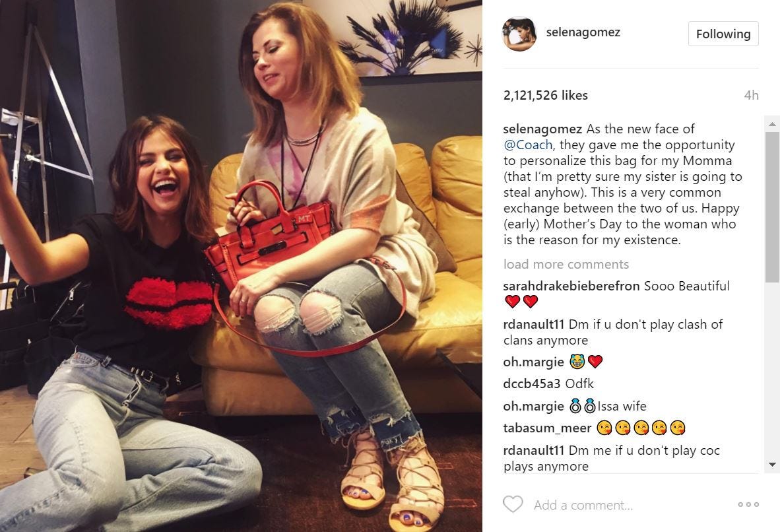Click the comments scrollbar thumb

pos(772,207)
